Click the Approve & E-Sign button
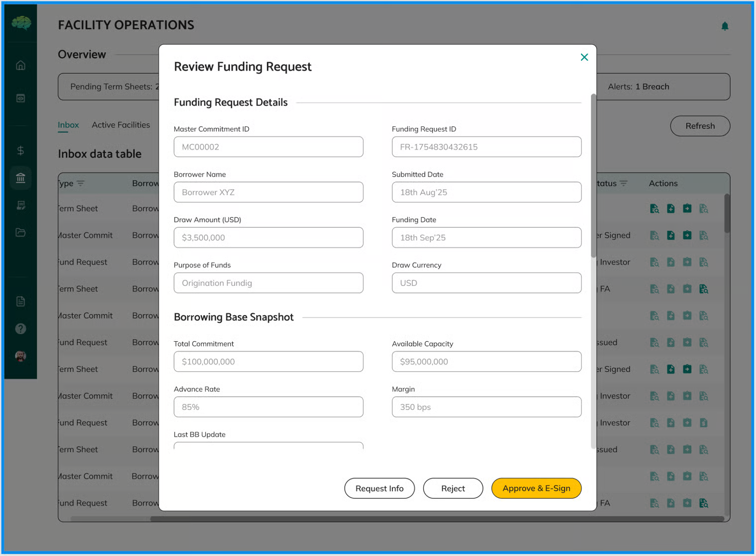756x556 pixels. [536, 488]
